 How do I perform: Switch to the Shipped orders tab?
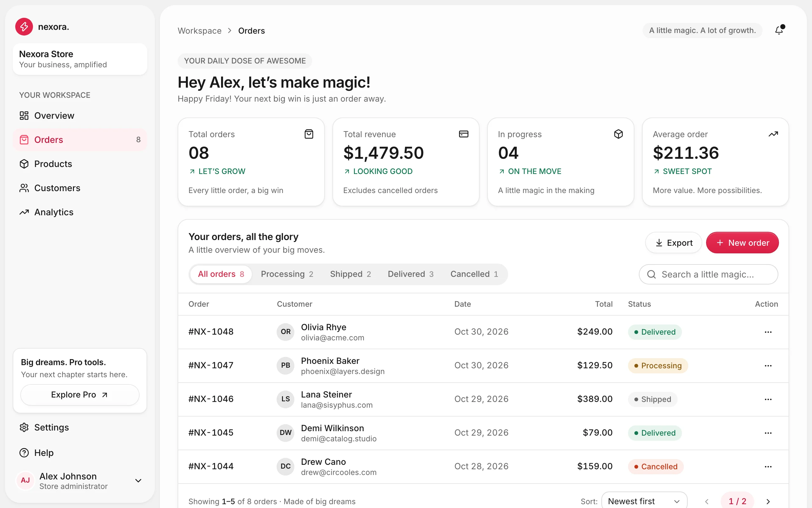point(350,274)
